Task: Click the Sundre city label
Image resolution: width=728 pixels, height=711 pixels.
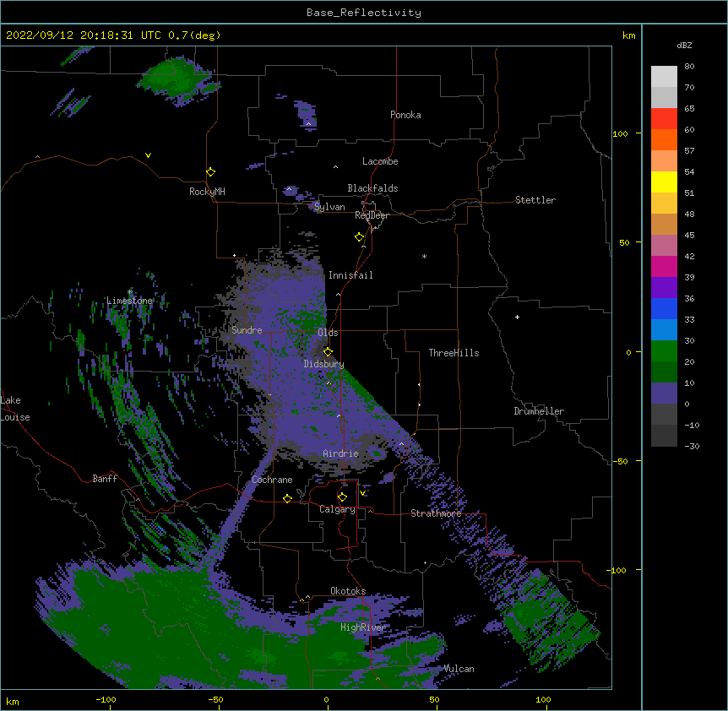Action: click(x=247, y=330)
